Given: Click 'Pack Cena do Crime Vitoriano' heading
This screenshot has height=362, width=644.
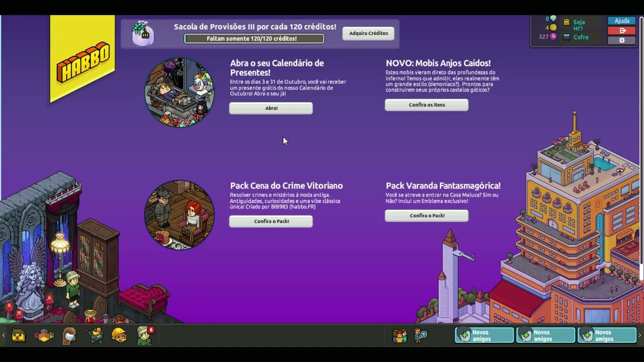Looking at the screenshot, I should pos(286,186).
